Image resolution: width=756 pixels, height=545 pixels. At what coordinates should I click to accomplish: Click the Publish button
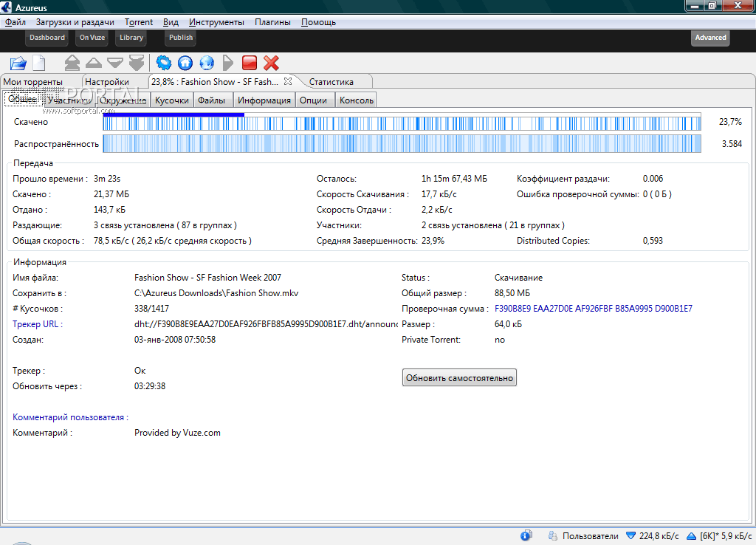181,38
